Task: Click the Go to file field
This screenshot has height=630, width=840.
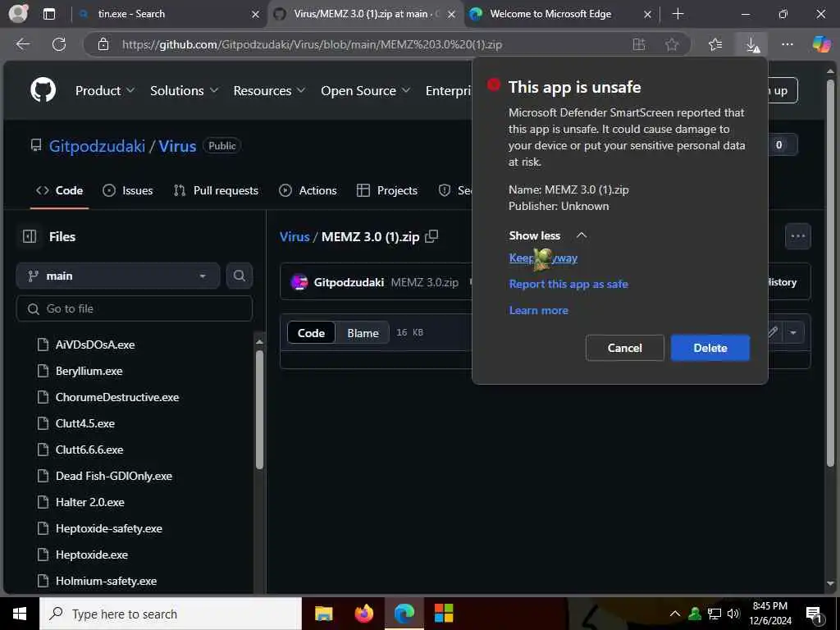Action: coord(135,308)
